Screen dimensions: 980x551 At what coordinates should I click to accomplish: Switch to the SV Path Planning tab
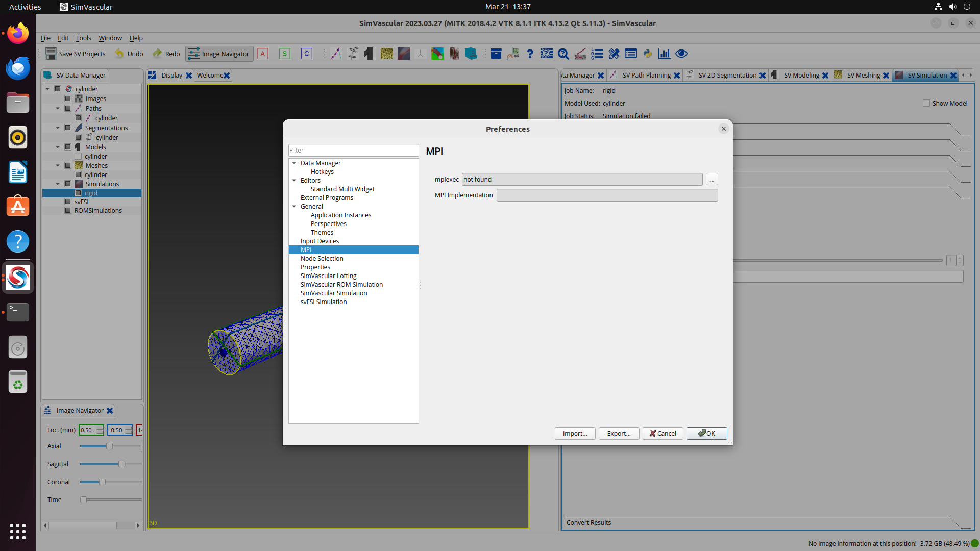[x=646, y=75]
